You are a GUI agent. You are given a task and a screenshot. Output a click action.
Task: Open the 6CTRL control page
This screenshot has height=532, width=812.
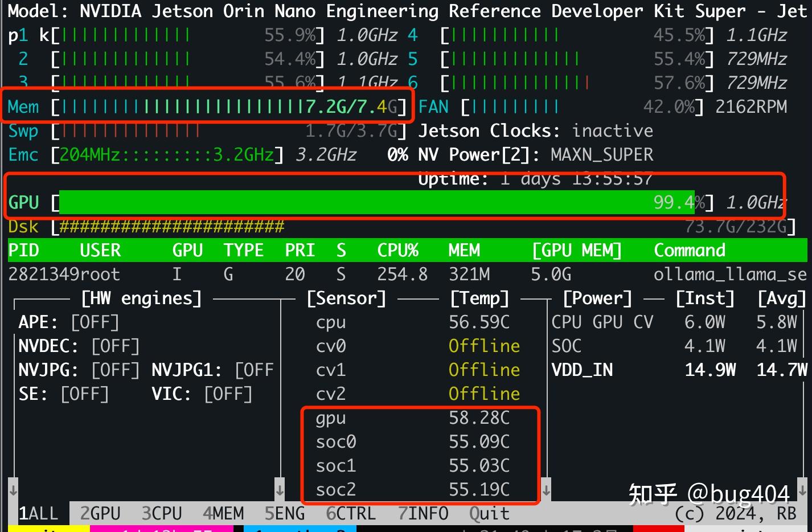pos(351,513)
